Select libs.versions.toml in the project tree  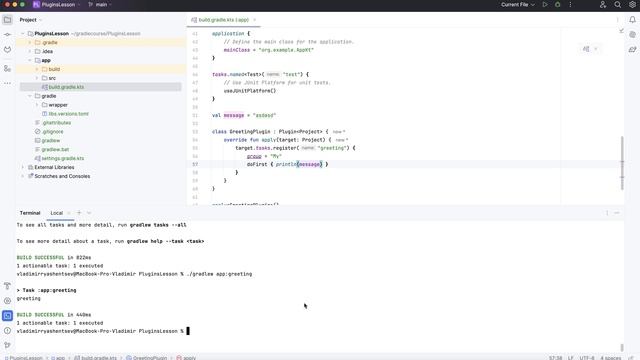69,114
